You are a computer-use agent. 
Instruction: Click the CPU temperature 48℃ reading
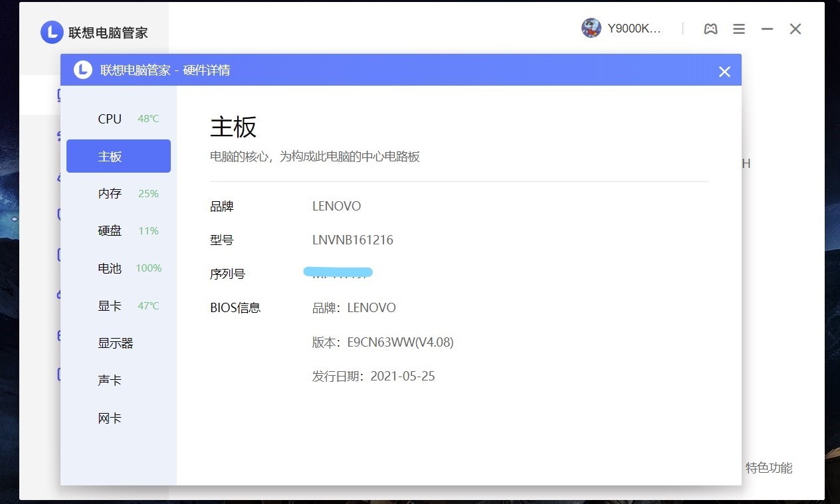[x=148, y=119]
